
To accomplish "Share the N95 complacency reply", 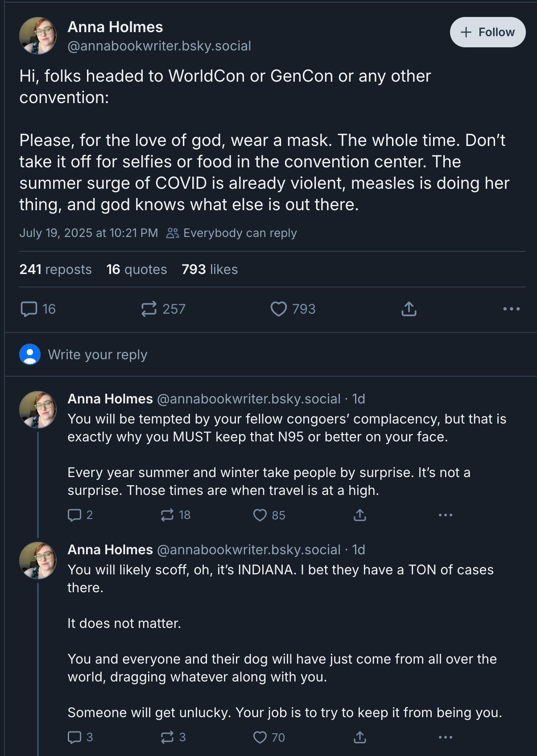I will (360, 515).
